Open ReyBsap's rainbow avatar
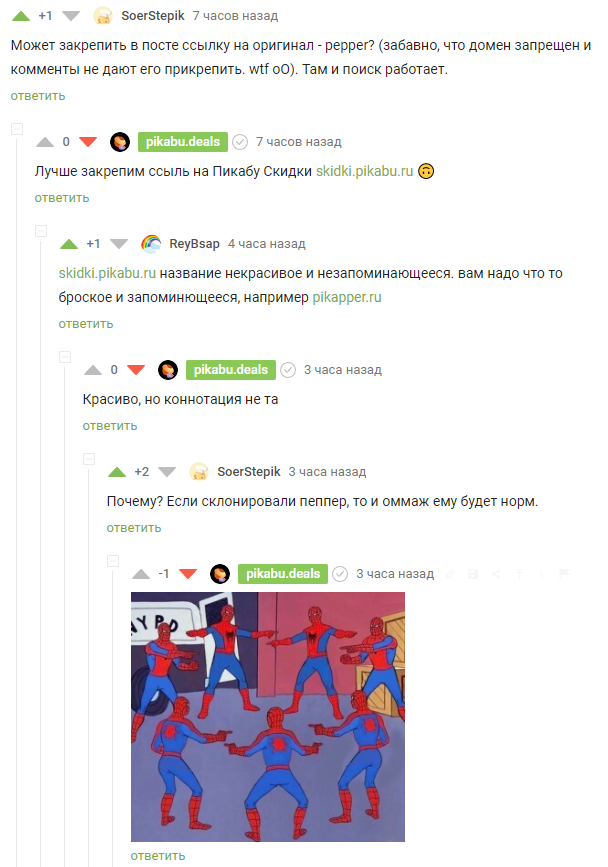Image resolution: width=608 pixels, height=867 pixels. pyautogui.click(x=151, y=244)
